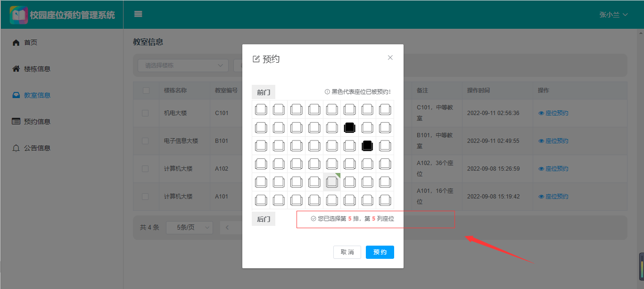Click the 后门 label in dialog
The width and height of the screenshot is (644, 289).
[x=264, y=219]
